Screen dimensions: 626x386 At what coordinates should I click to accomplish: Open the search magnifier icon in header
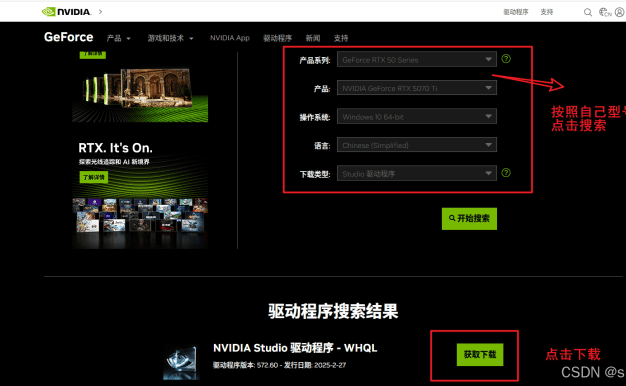[588, 12]
